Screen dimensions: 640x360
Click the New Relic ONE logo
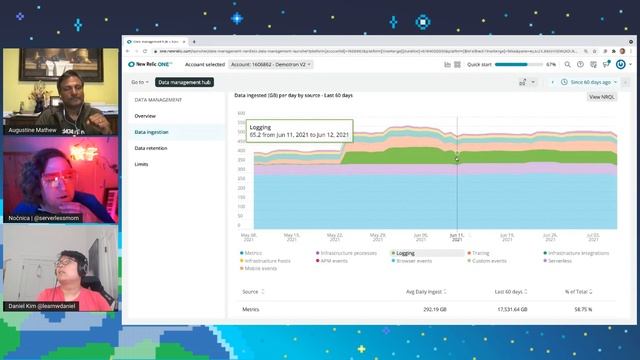[150, 64]
